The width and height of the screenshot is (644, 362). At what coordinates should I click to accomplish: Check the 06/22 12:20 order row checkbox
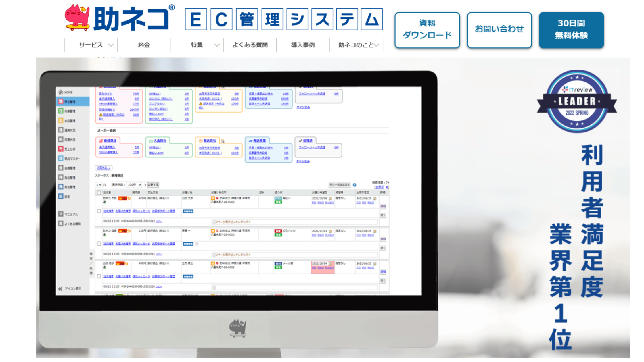pyautogui.click(x=99, y=244)
